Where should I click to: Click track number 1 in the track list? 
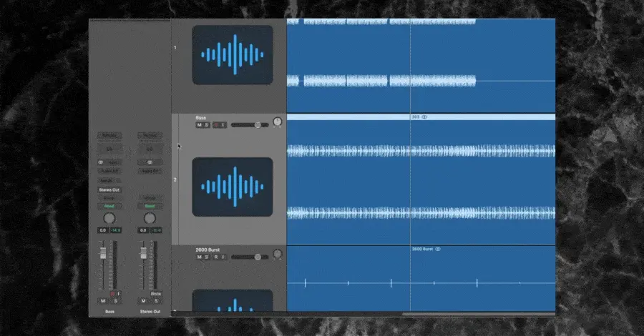click(175, 48)
